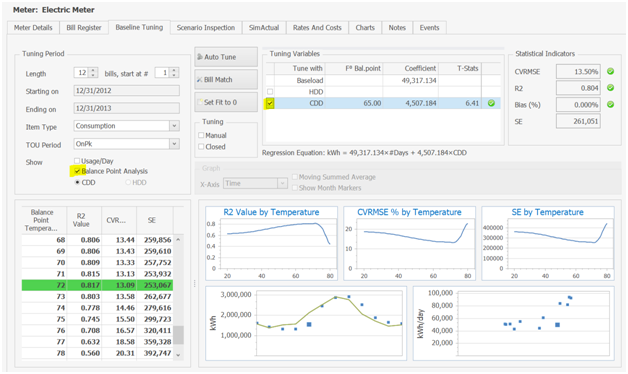Check the Usage/Day show option
The height and width of the screenshot is (374, 628).
[x=77, y=161]
